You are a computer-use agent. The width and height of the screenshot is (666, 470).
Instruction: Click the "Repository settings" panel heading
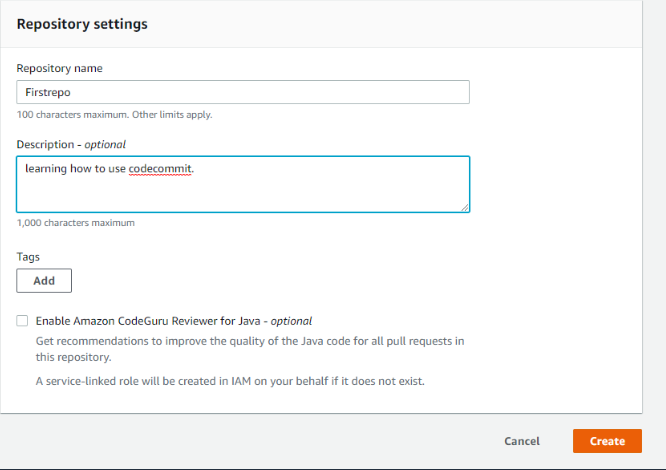[82, 24]
